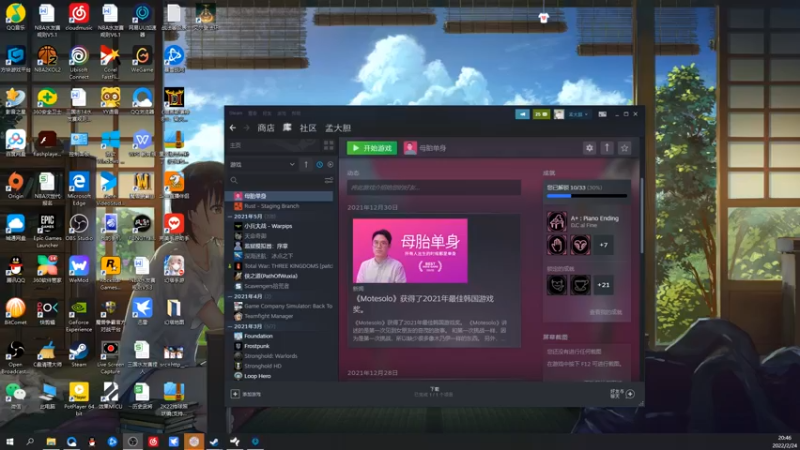
Task: Go back with the Steam back arrow
Action: point(233,128)
